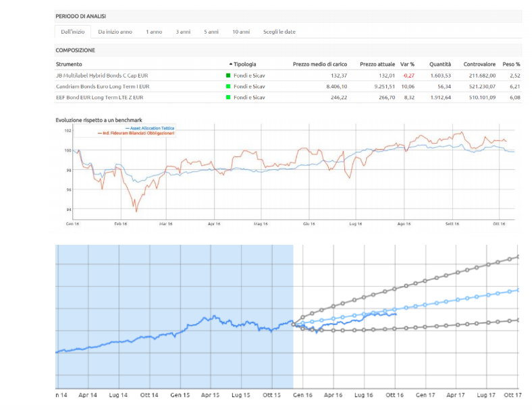
Task: Open the Scegli le date option
Action: coord(280,32)
